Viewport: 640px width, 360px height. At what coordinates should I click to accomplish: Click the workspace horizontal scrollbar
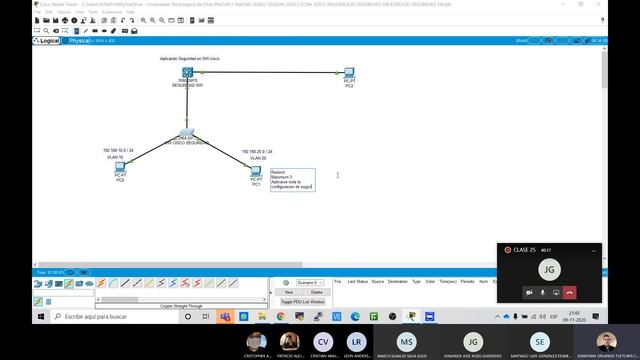(170, 264)
